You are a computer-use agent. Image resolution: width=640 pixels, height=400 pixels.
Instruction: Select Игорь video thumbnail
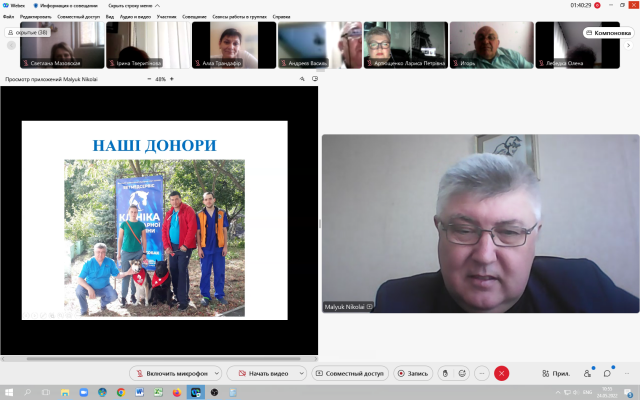[492, 45]
